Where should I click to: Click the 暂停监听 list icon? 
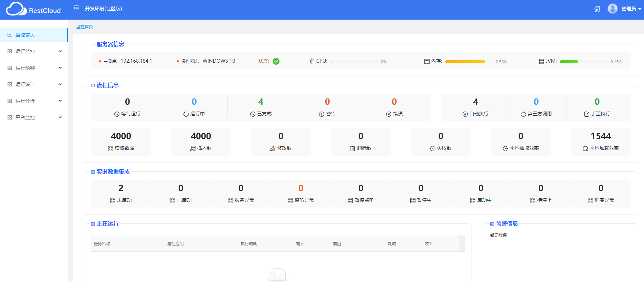(x=350, y=200)
